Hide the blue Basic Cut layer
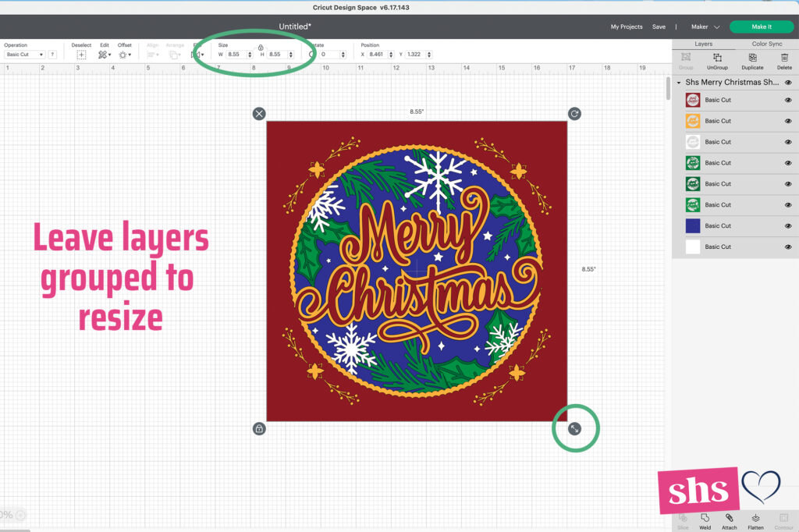The width and height of the screenshot is (799, 532). (788, 225)
